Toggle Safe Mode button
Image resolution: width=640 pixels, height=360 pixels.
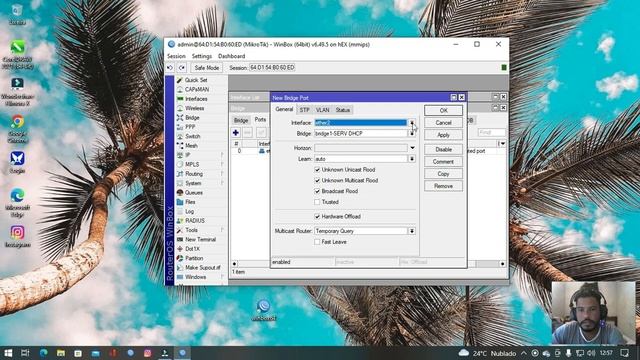[x=207, y=68]
